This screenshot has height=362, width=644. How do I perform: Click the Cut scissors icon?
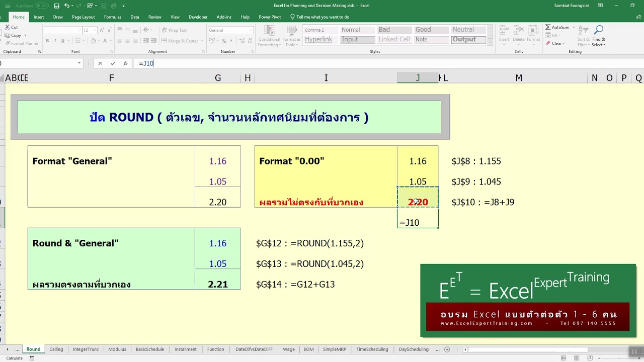(7, 27)
